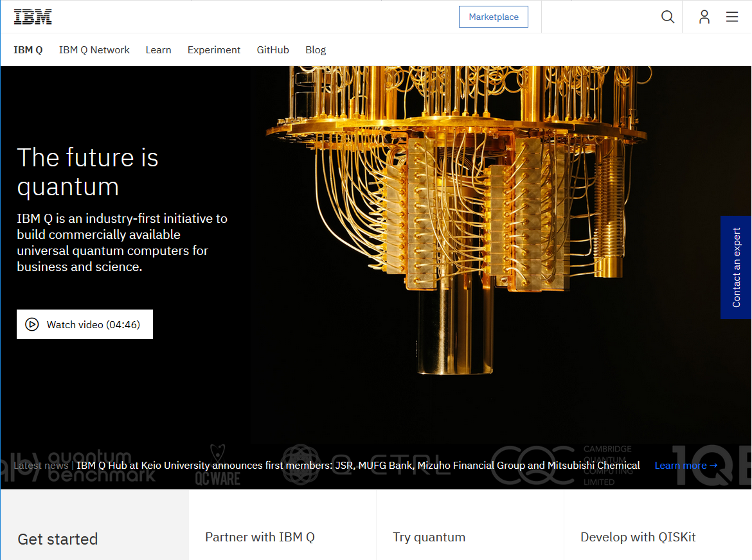Choose the Try quantum card
Image resolution: width=752 pixels, height=560 pixels.
(429, 538)
